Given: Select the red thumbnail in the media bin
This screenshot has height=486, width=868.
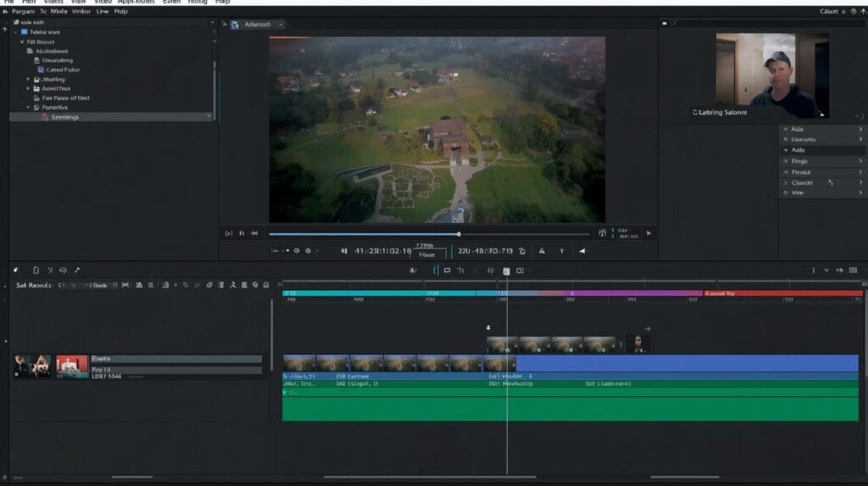Looking at the screenshot, I should pyautogui.click(x=72, y=366).
